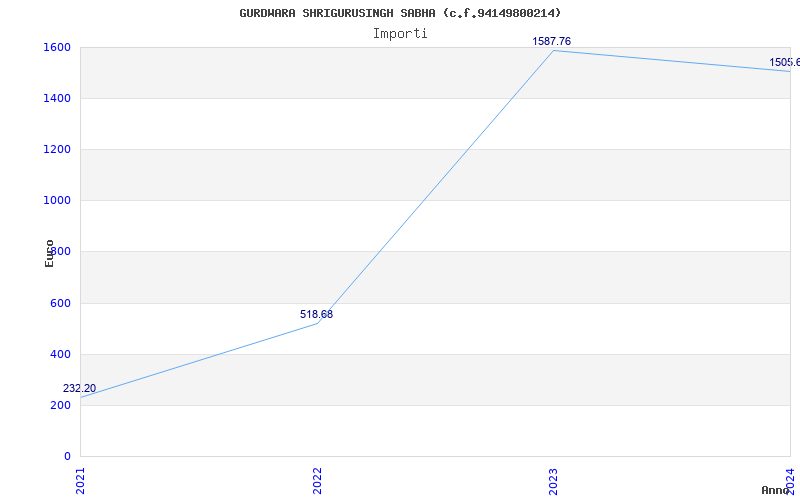Click the 200 y-axis tick label
The width and height of the screenshot is (800, 500).
(x=60, y=406)
